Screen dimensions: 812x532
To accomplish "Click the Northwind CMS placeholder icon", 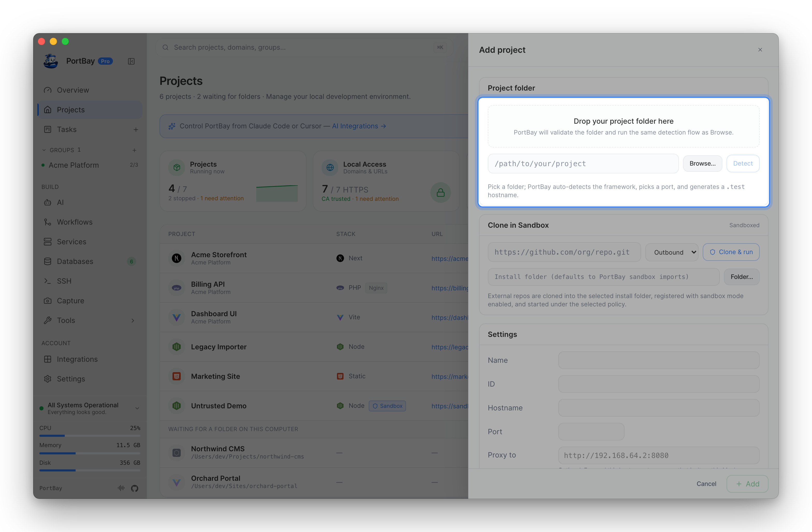I will [176, 453].
